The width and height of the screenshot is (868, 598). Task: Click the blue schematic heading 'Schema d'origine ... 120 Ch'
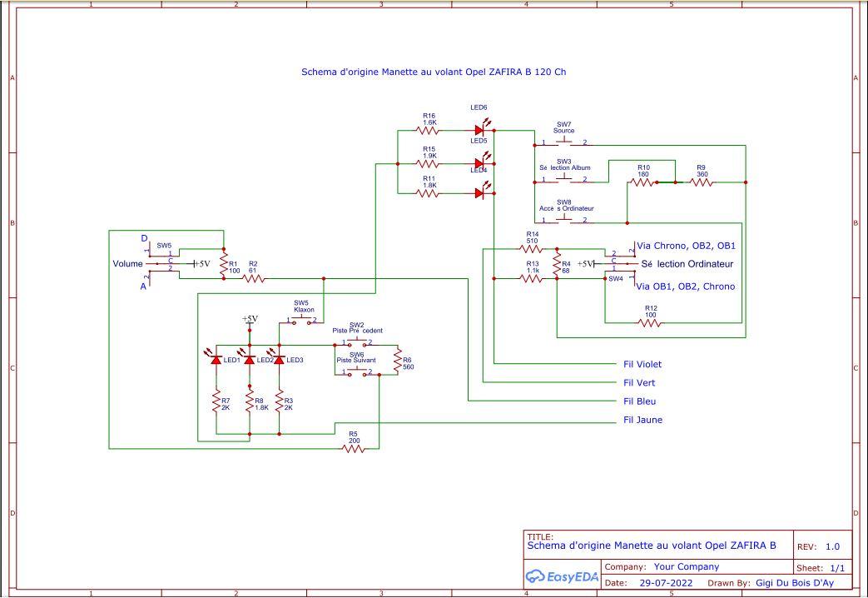pyautogui.click(x=434, y=72)
